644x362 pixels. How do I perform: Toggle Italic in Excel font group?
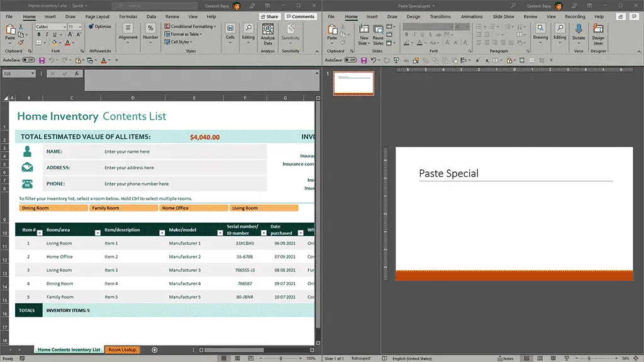point(47,35)
